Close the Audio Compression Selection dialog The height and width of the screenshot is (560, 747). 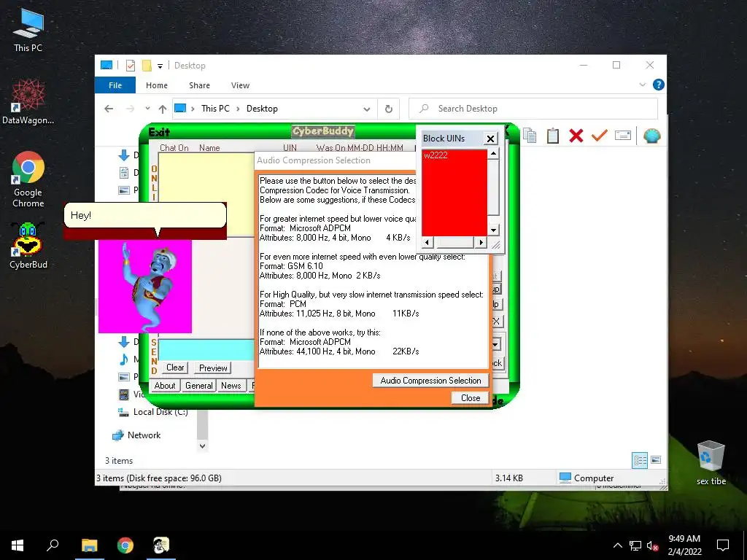471,397
